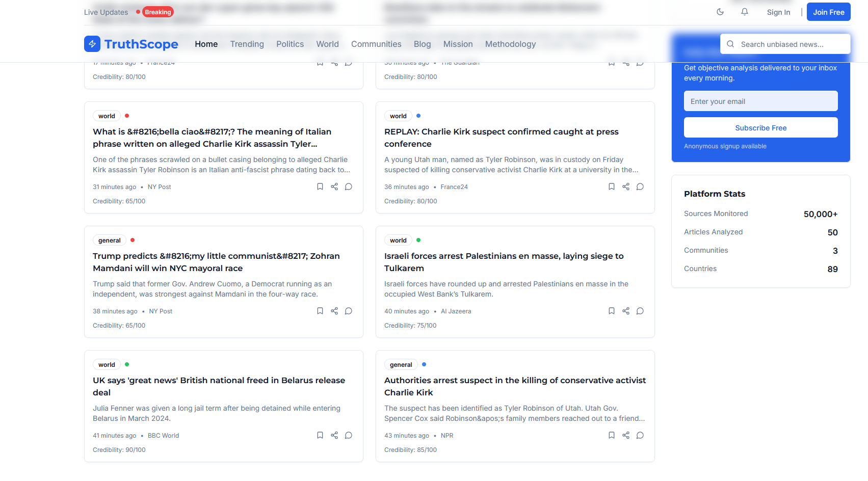Screen dimensions: 868x481
Task: Click the world tag on bella ciao card
Action: (x=107, y=116)
